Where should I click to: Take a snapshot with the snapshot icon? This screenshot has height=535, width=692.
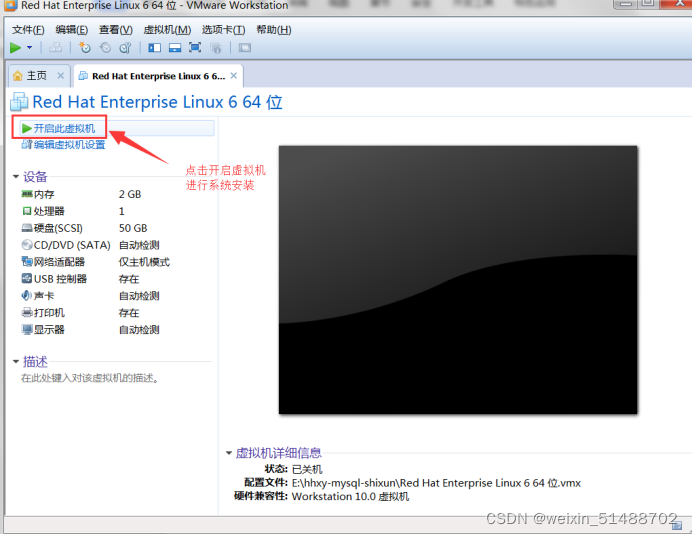[84, 48]
